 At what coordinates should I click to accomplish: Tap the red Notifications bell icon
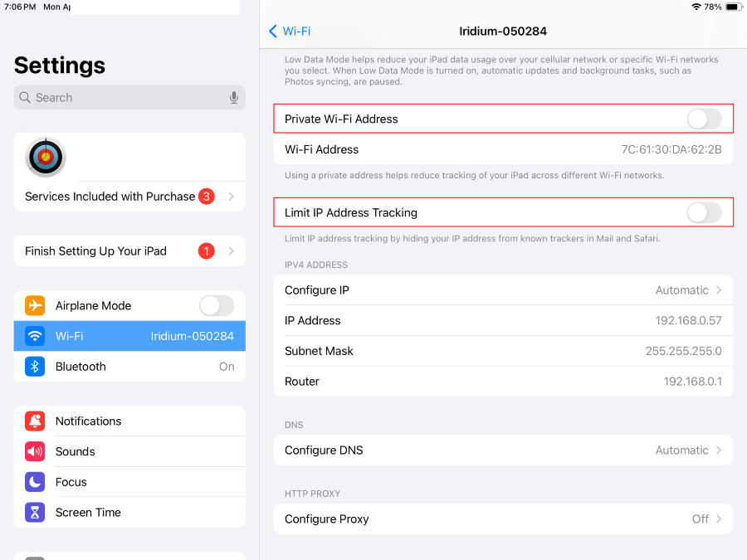pyautogui.click(x=35, y=421)
